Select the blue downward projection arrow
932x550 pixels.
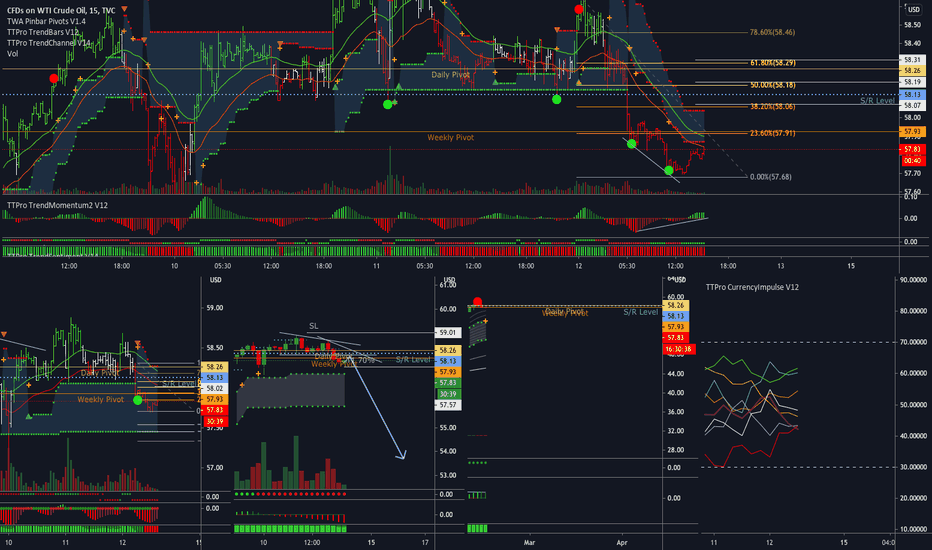tap(377, 407)
